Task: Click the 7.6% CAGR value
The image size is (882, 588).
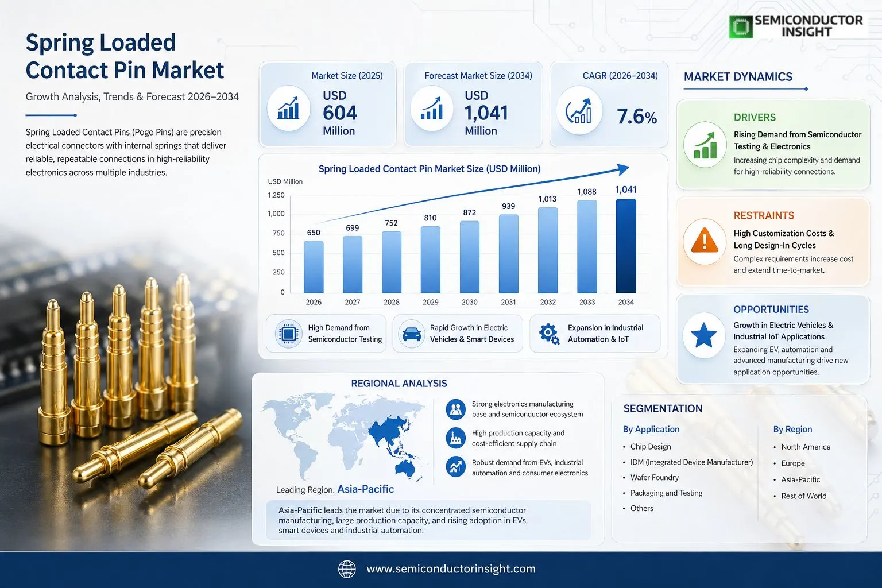Action: (637, 117)
